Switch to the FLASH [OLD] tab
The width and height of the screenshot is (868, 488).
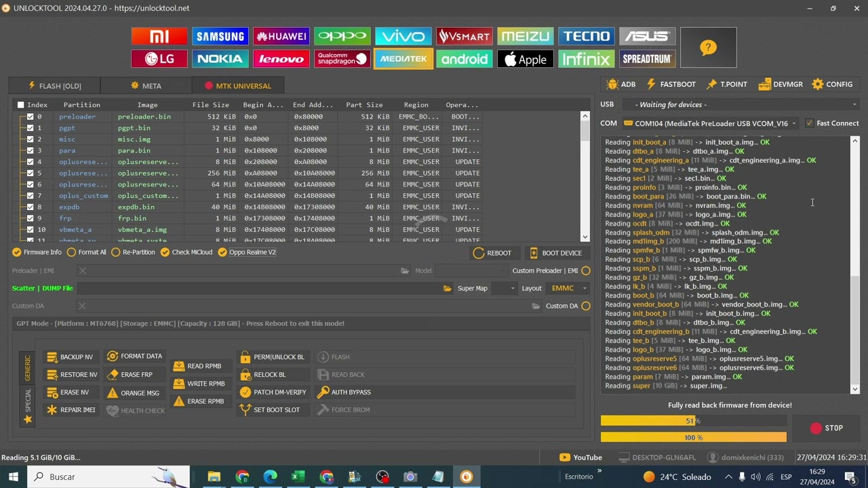point(54,86)
